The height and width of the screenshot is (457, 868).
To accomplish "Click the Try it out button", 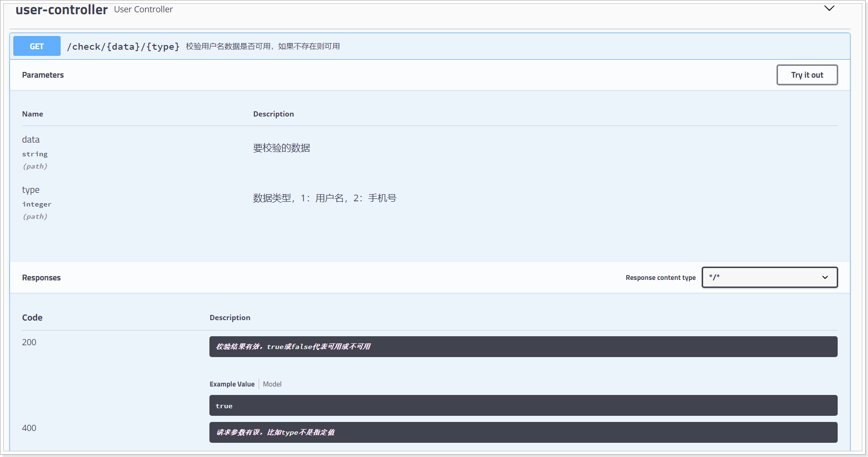I will [807, 75].
